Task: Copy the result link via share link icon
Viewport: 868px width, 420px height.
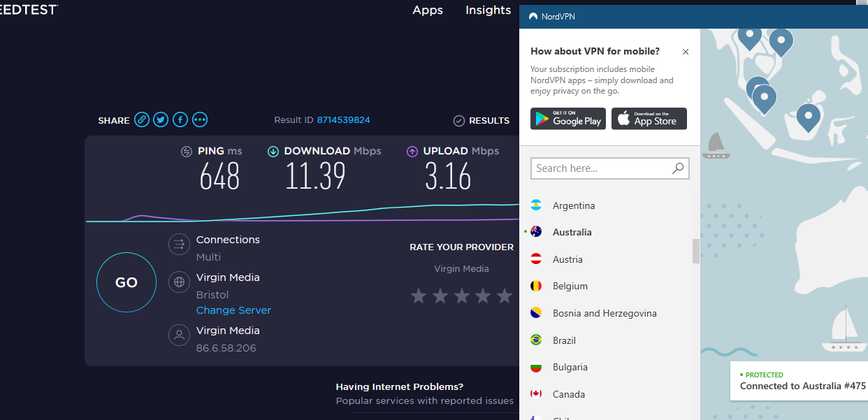Action: 142,120
